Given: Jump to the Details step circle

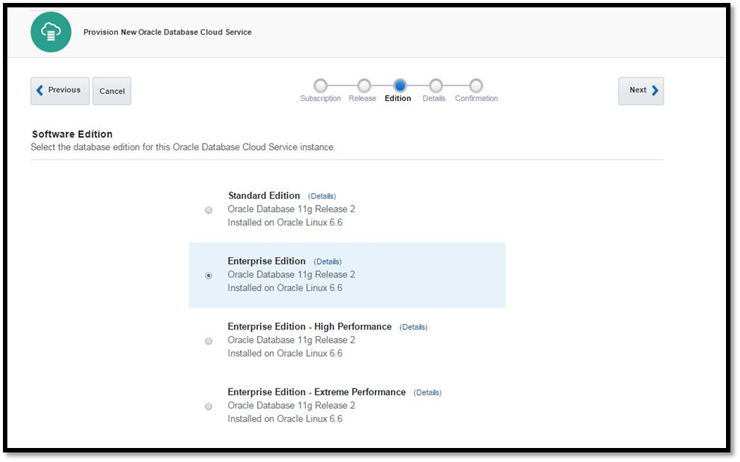Looking at the screenshot, I should 435,86.
